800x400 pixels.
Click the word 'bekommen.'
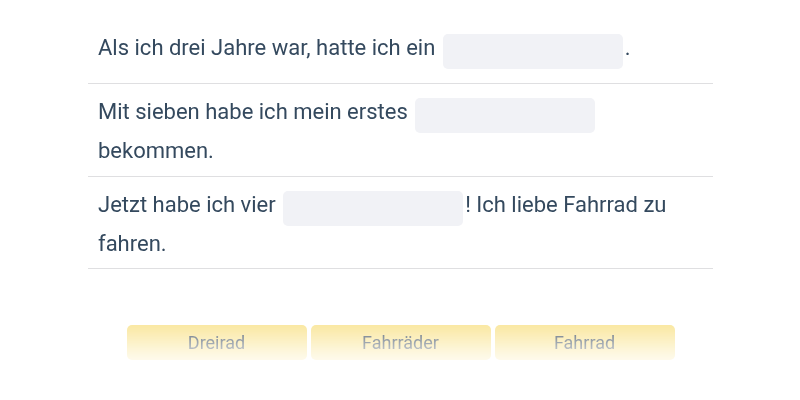(156, 151)
